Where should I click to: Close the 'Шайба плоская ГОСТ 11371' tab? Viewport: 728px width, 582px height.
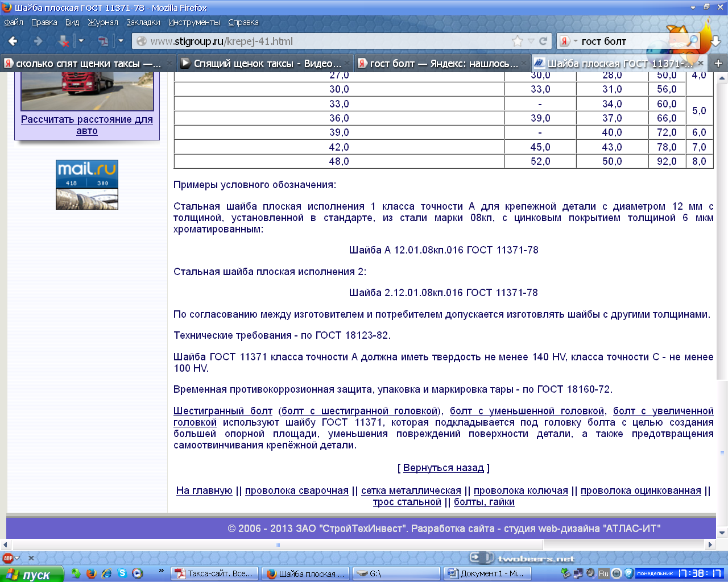pos(701,63)
